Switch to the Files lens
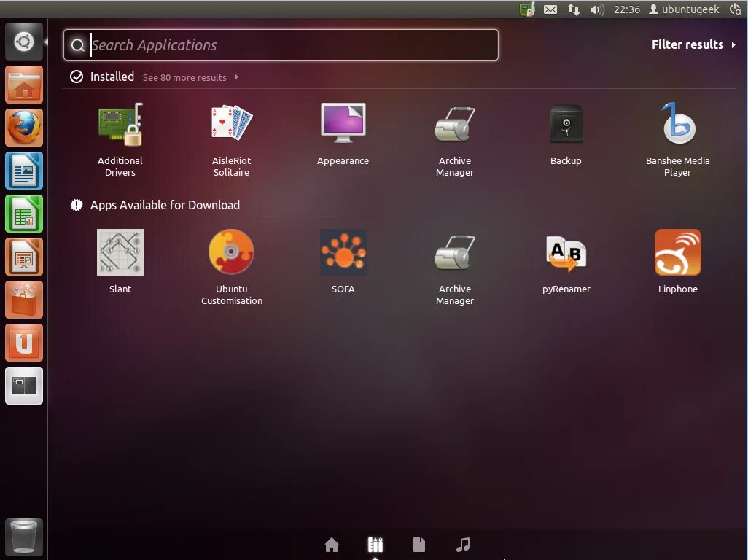 point(419,544)
